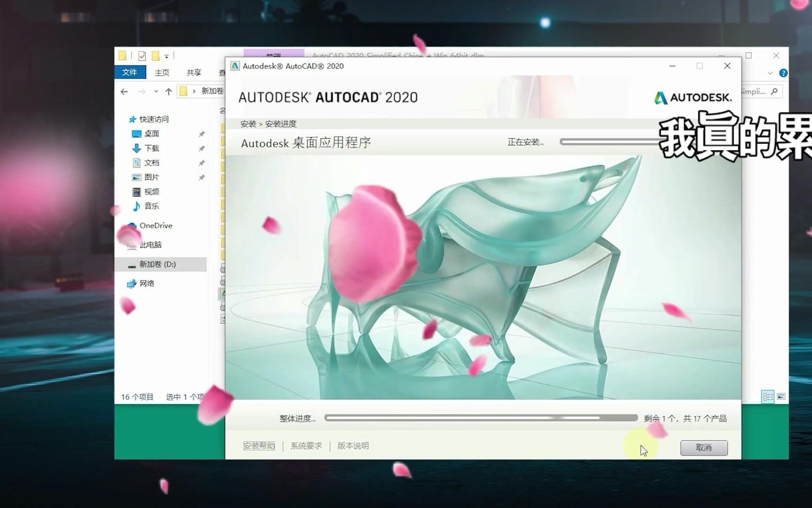Switch to large icons view in Explorer status bar

tap(781, 397)
